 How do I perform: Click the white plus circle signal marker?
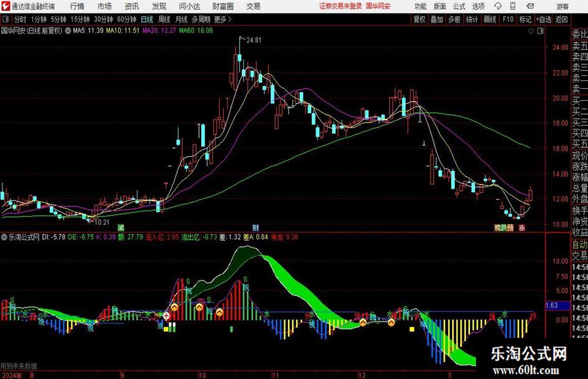pos(166,316)
